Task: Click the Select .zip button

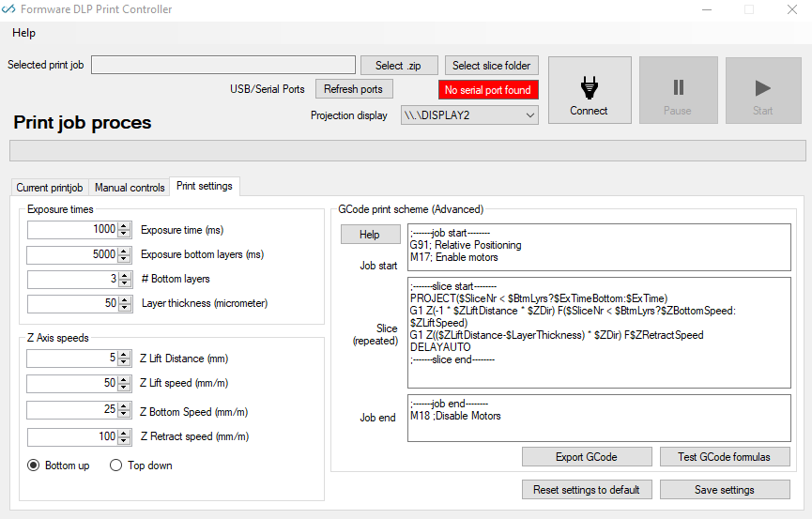Action: (399, 66)
